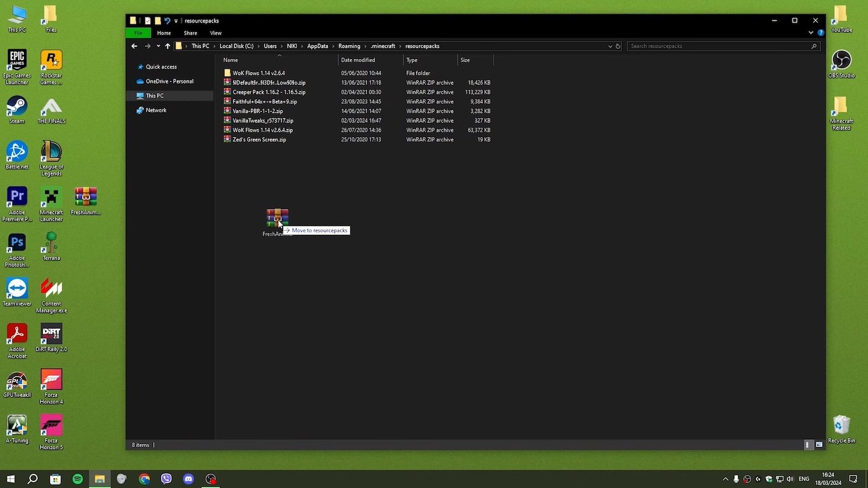
Task: Go up one folder level
Action: point(168,46)
